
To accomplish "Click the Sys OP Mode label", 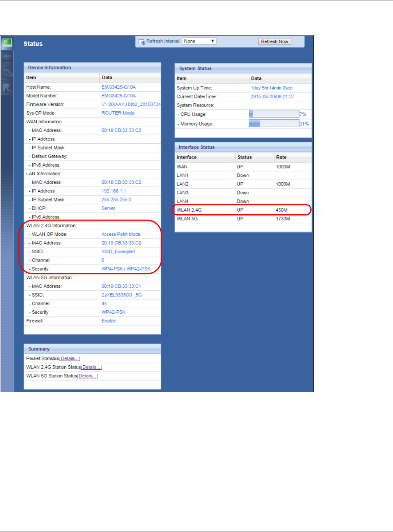I will (41, 113).
